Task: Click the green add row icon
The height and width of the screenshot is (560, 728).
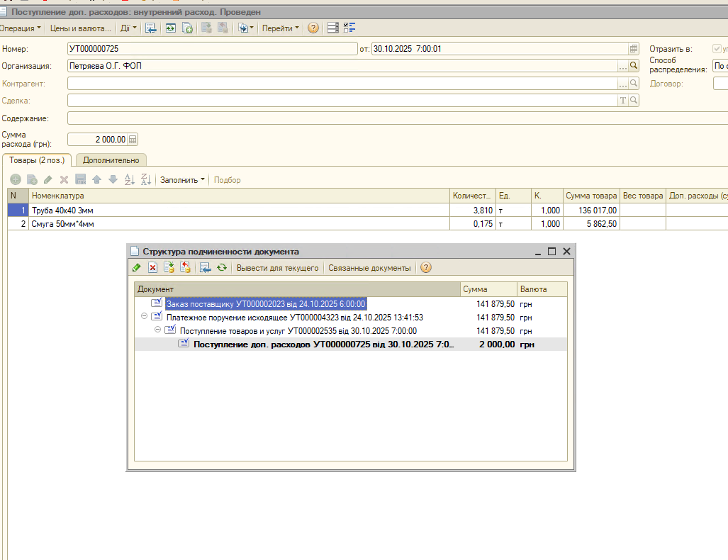Action: pyautogui.click(x=16, y=180)
